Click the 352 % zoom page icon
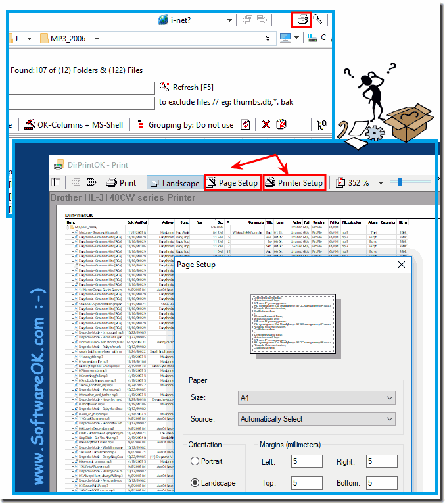The image size is (445, 504). [x=340, y=182]
